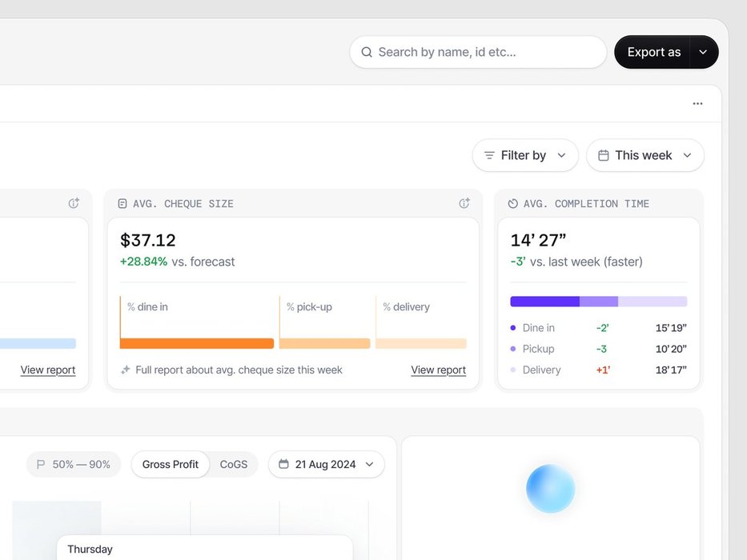Click the search magnifier icon
The image size is (747, 560).
click(367, 52)
